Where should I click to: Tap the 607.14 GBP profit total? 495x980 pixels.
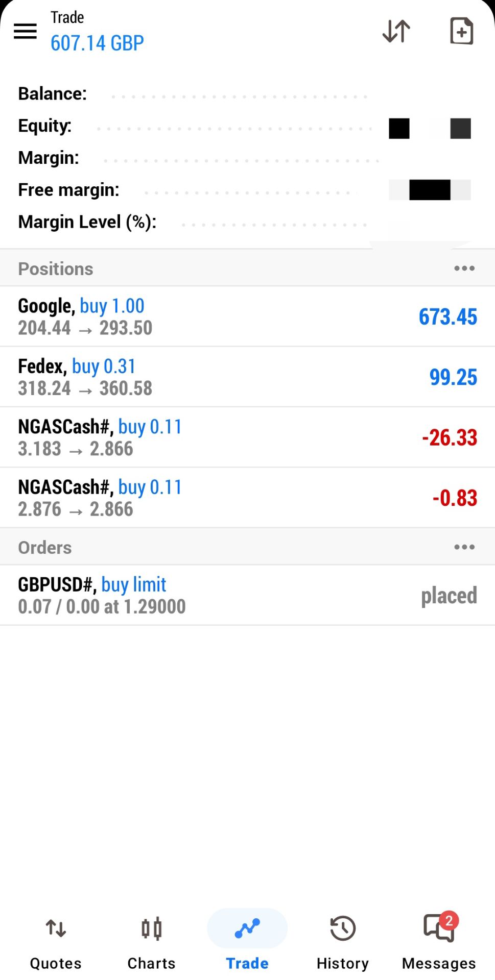[x=97, y=43]
